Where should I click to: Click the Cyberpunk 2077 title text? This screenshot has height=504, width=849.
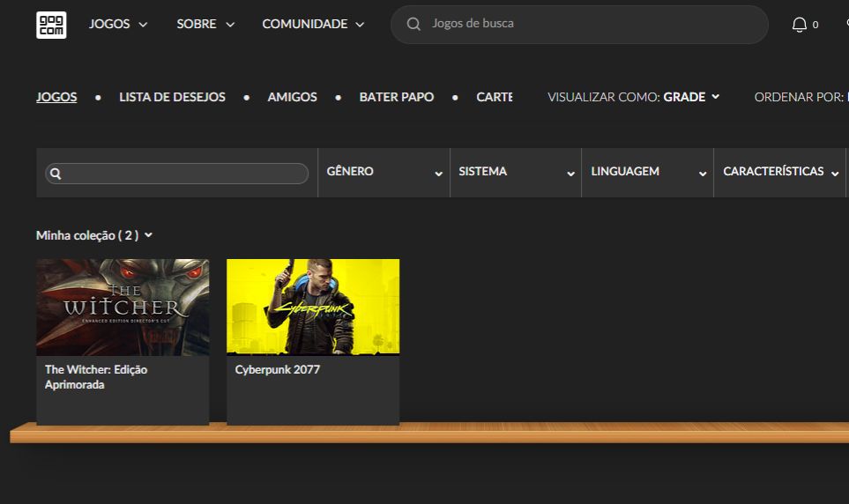[x=277, y=370]
